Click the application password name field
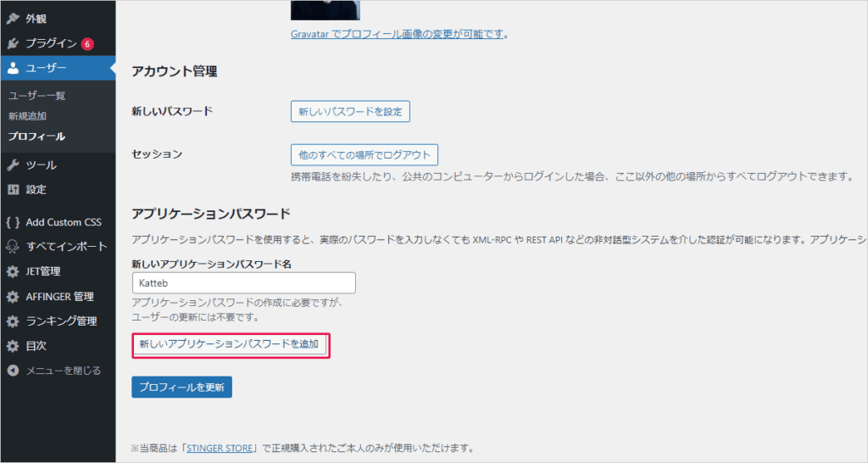868x463 pixels. pyautogui.click(x=244, y=283)
